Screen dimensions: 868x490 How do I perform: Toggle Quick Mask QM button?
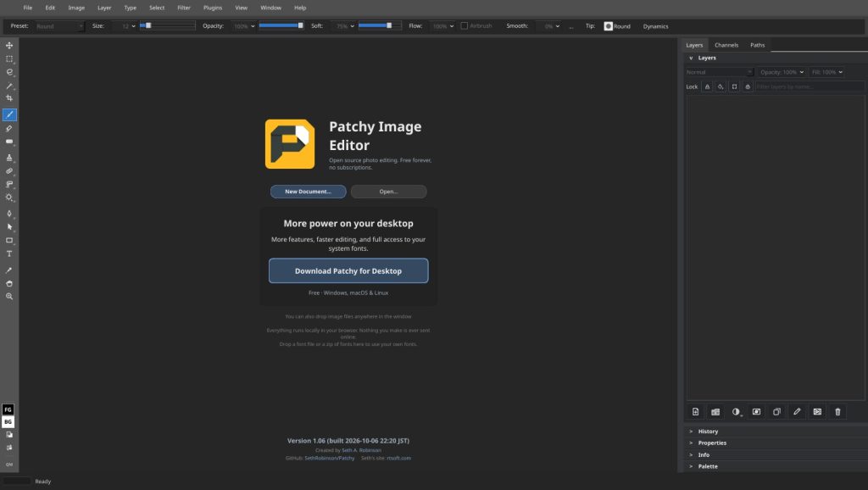click(x=9, y=465)
